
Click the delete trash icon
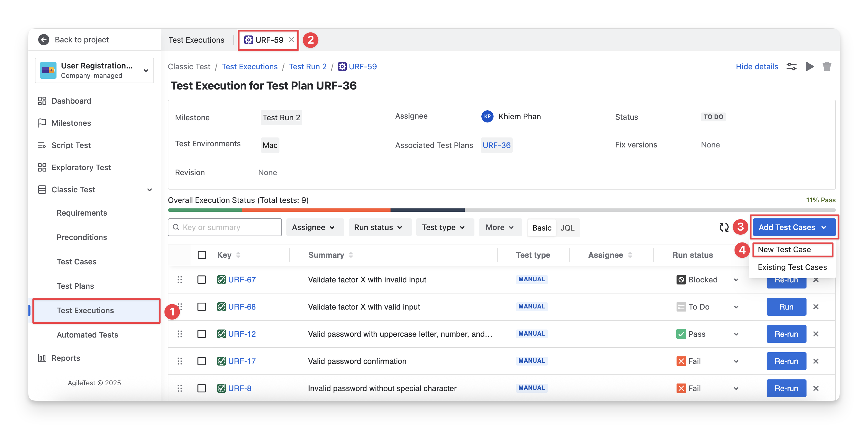(x=826, y=67)
